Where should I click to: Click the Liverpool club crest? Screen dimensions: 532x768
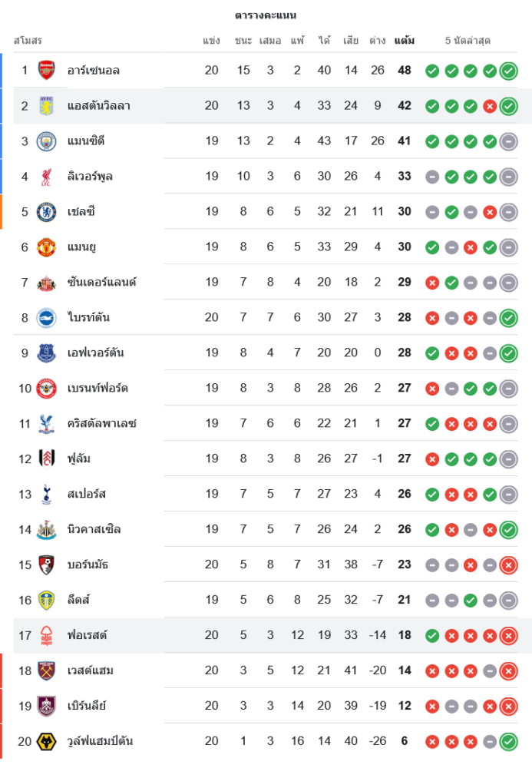pyautogui.click(x=47, y=177)
